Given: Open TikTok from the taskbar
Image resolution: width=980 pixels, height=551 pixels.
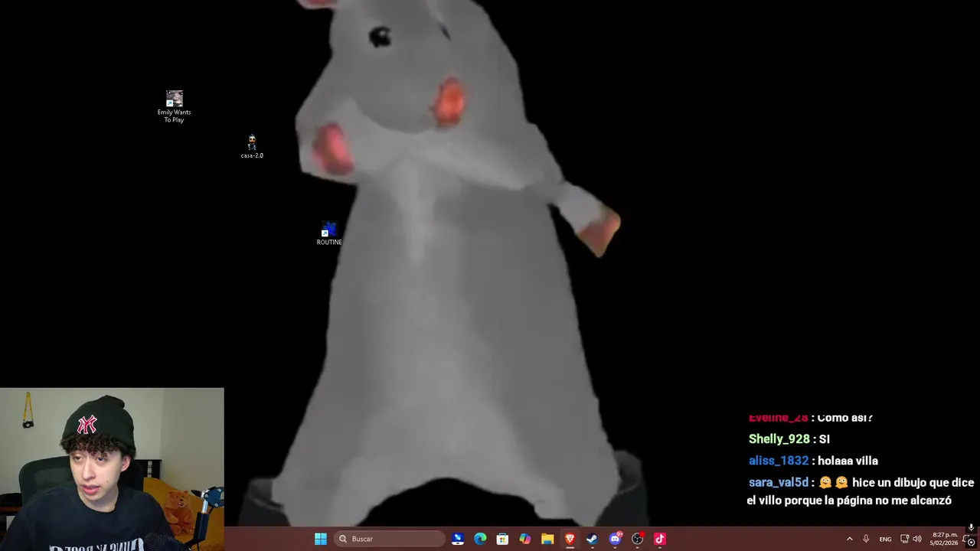Looking at the screenshot, I should 660,539.
